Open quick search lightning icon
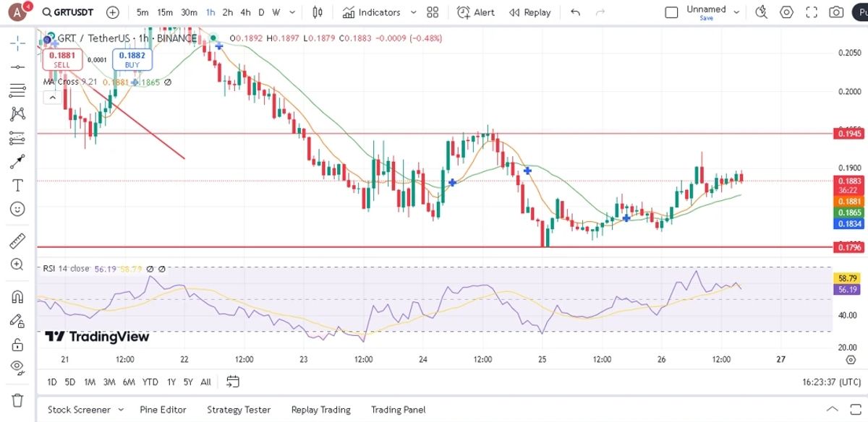Viewport: 868px width, 422px height. point(761,12)
